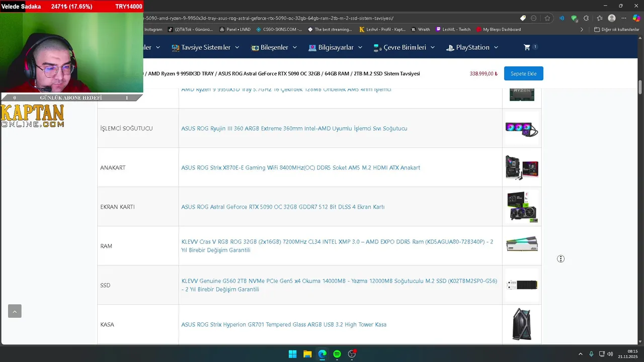Expand the Bileşenler dropdown menu
The height and width of the screenshot is (362, 644).
click(295, 48)
